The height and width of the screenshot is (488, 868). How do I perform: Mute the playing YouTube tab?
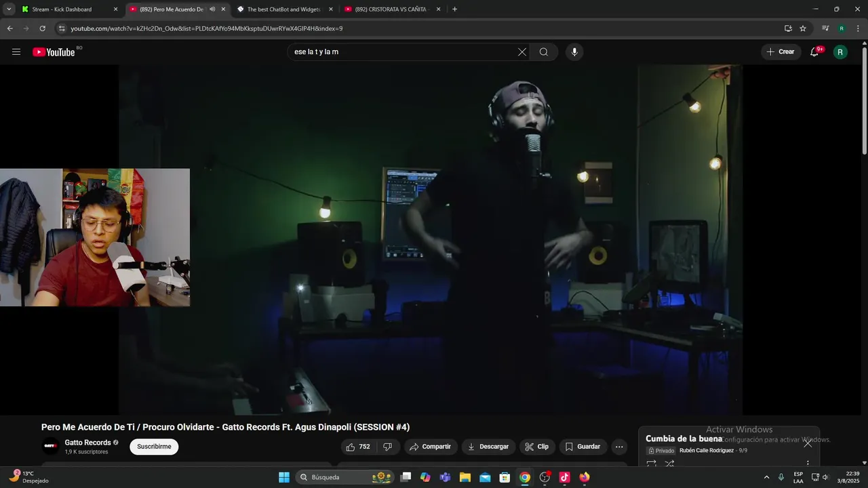212,9
